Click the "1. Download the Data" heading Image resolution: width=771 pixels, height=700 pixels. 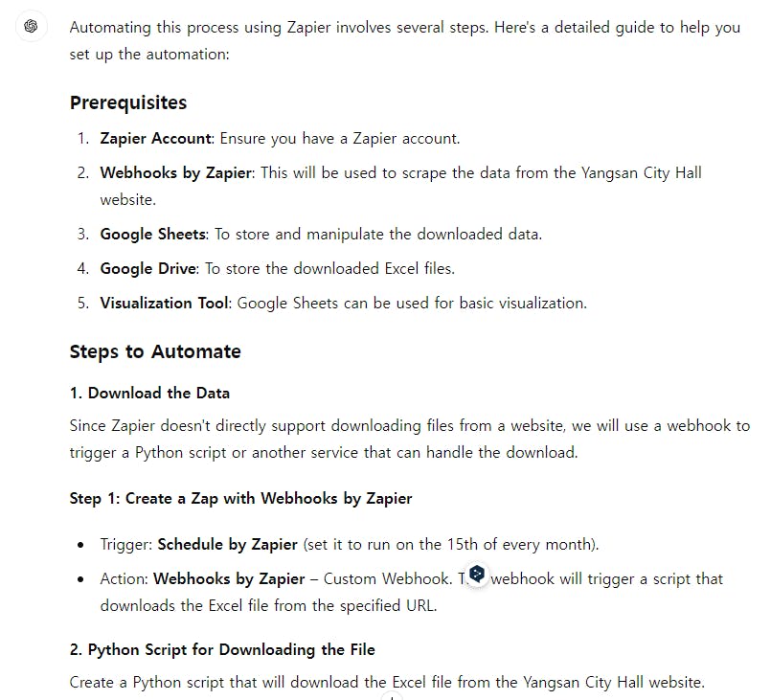tap(150, 394)
